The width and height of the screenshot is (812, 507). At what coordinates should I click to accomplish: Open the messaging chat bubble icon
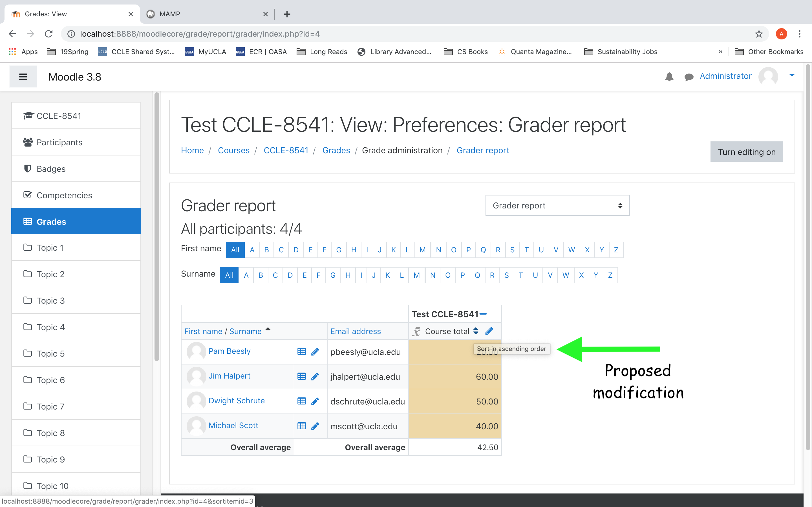pos(689,77)
